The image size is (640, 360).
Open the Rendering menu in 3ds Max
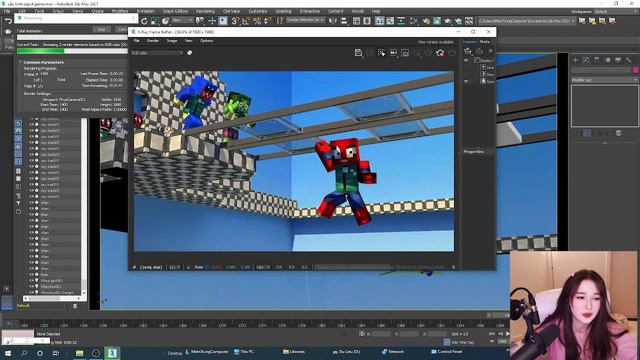tap(205, 11)
